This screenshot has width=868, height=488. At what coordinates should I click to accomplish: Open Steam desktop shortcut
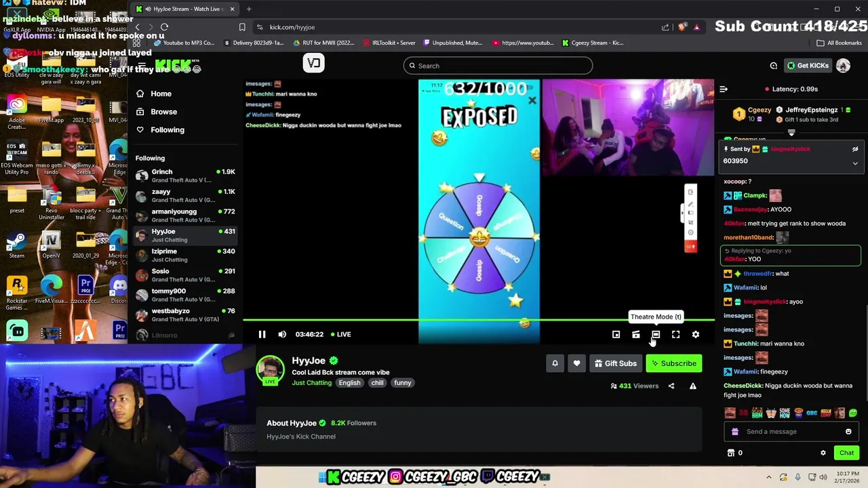pos(17,244)
